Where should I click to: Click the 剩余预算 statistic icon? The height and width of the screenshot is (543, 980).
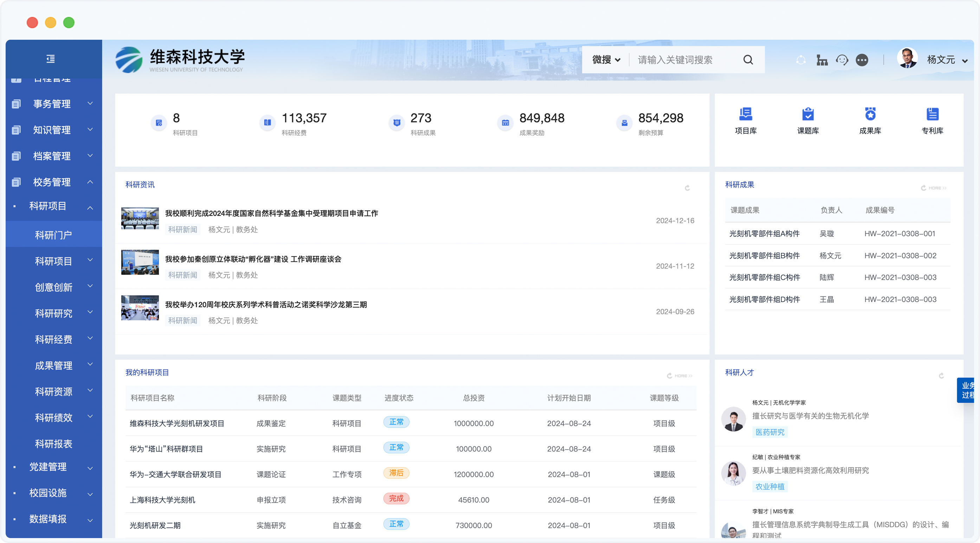tap(624, 122)
